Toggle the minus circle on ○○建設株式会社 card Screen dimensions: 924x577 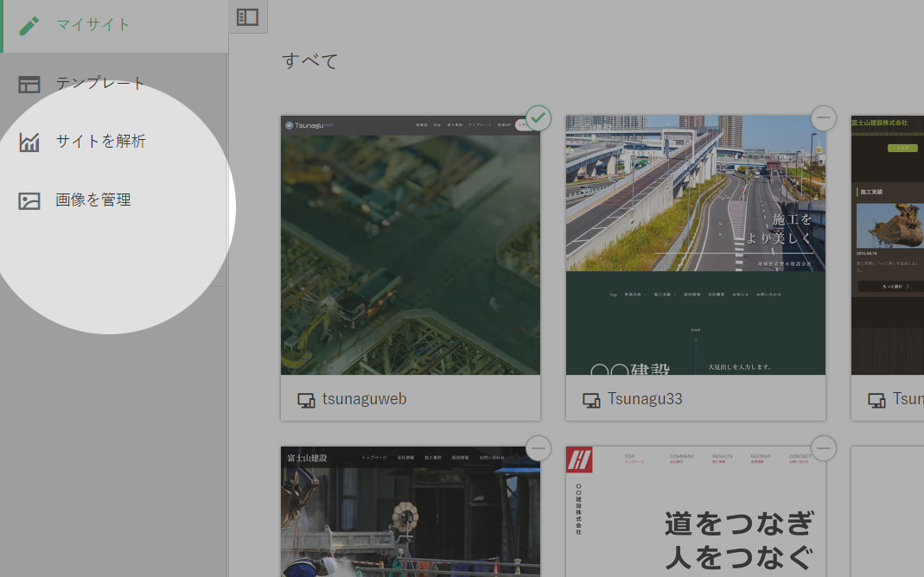coord(824,447)
